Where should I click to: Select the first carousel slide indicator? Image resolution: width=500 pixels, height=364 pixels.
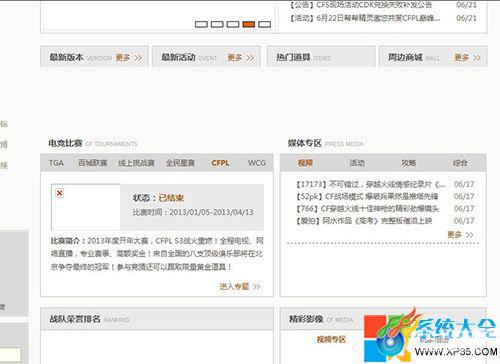click(201, 24)
